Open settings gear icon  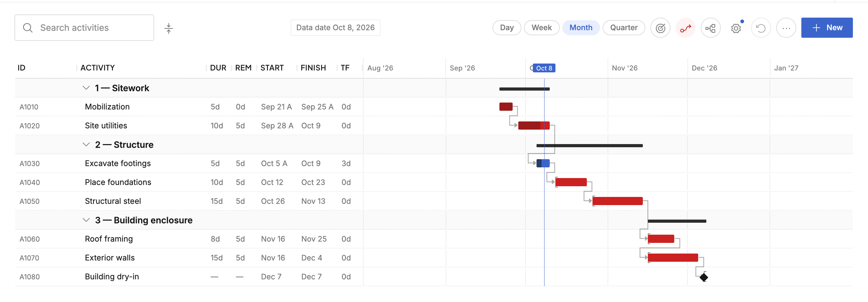[x=736, y=28]
